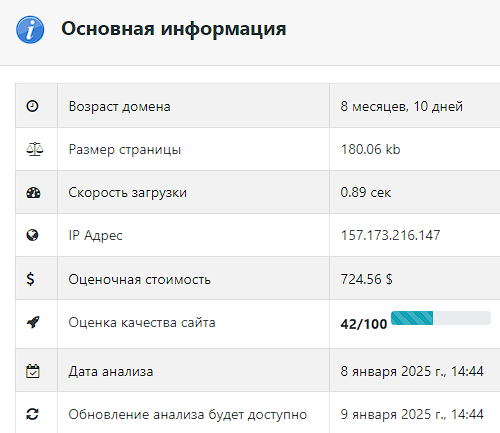Click the 8 января 2025 analysis date
Screen dimensions: 500x433
pos(412,371)
